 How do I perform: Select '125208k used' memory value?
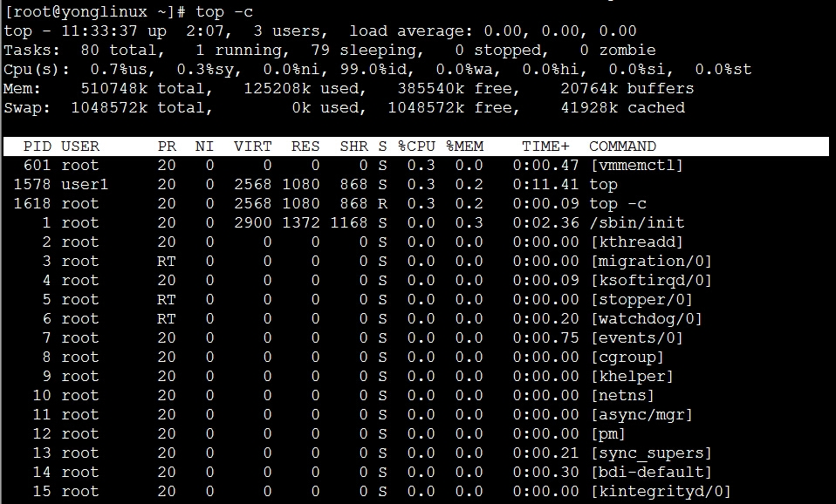point(305,88)
